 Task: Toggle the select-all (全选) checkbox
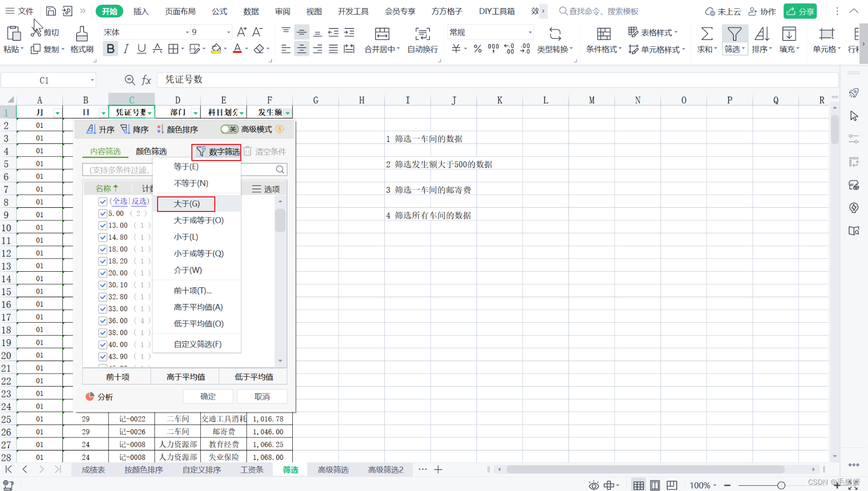pos(103,202)
